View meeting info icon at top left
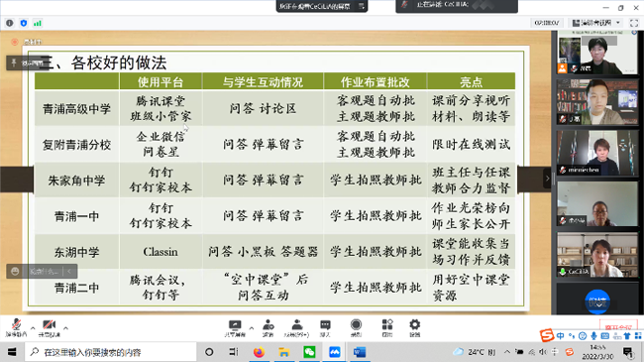The image size is (644, 362). point(10,23)
